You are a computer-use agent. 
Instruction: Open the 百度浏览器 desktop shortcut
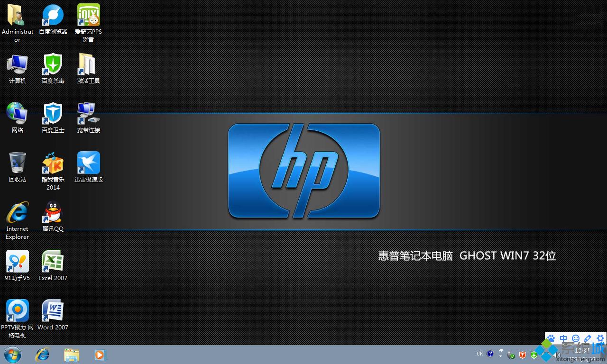(x=53, y=16)
